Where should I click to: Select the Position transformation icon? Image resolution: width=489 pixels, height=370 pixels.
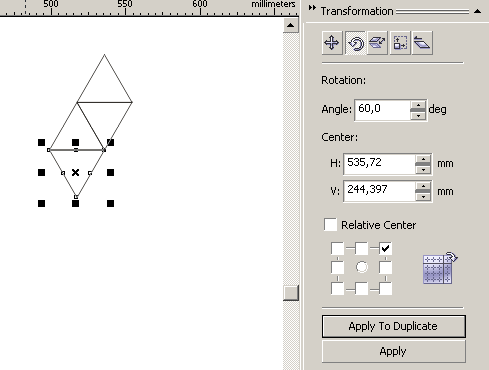332,43
